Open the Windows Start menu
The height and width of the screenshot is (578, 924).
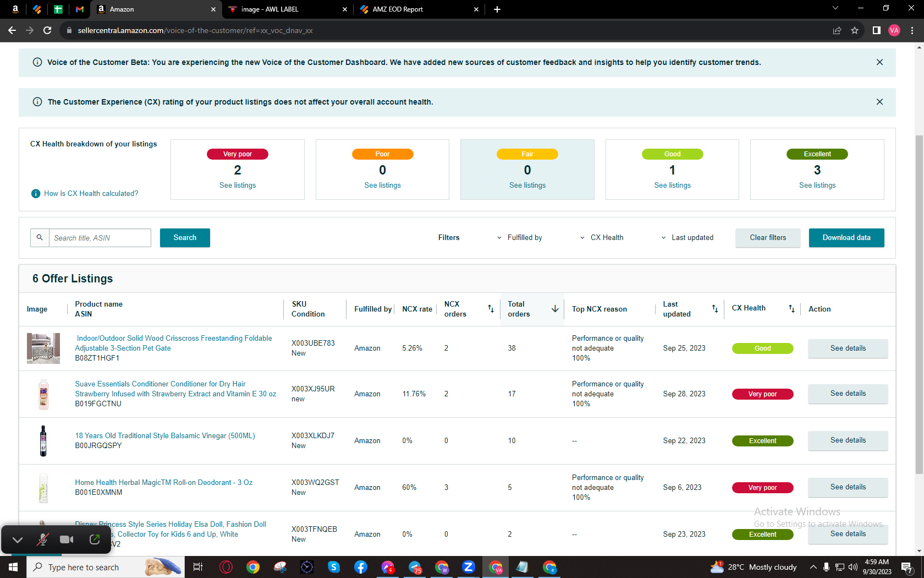point(13,567)
